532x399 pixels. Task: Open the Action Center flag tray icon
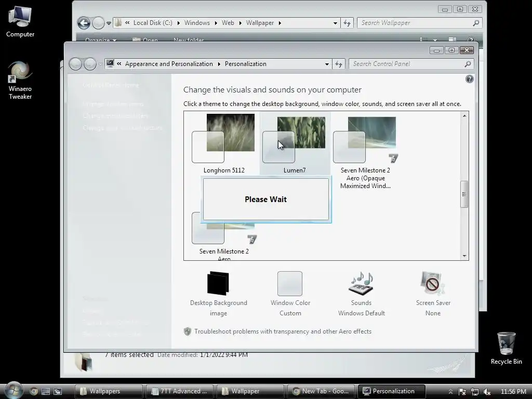pyautogui.click(x=462, y=392)
